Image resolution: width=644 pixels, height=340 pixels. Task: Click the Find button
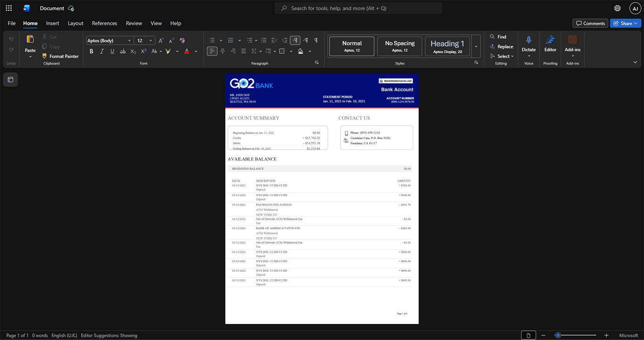(x=498, y=37)
